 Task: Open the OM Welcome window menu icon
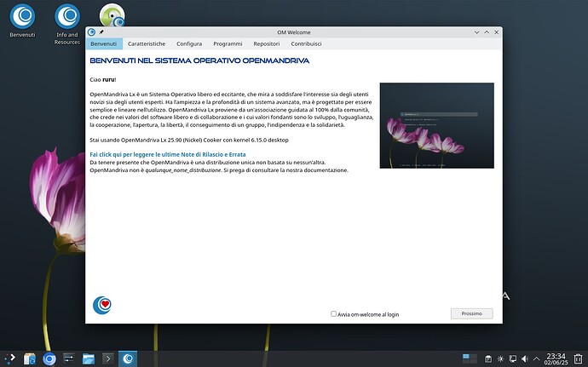pyautogui.click(x=91, y=32)
